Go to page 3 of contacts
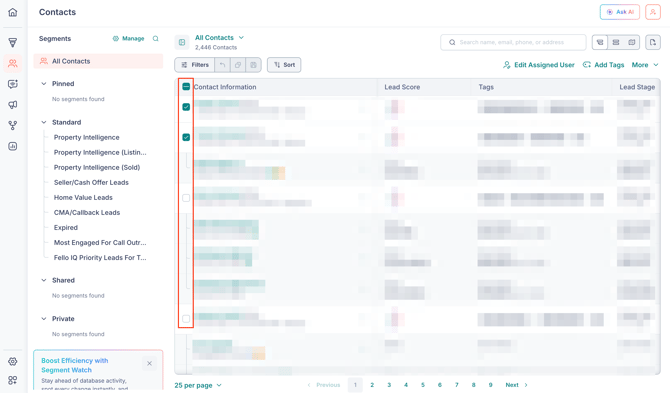The image size is (670, 393). 389,385
